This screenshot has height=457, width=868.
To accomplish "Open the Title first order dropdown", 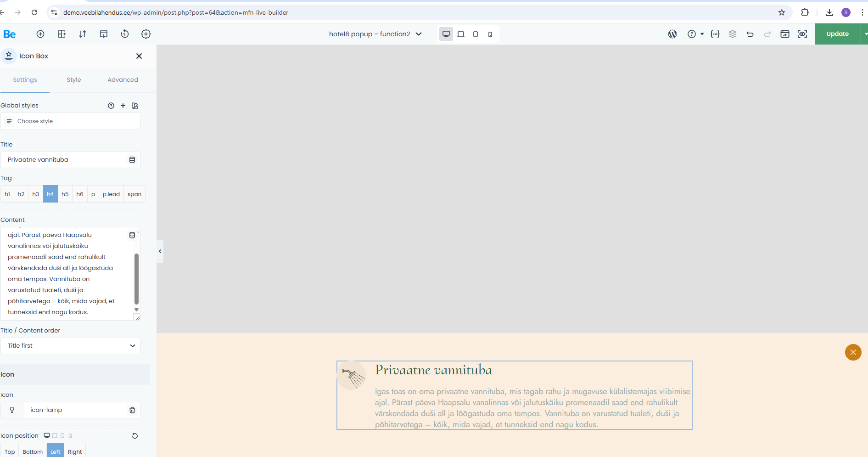I will tap(70, 346).
